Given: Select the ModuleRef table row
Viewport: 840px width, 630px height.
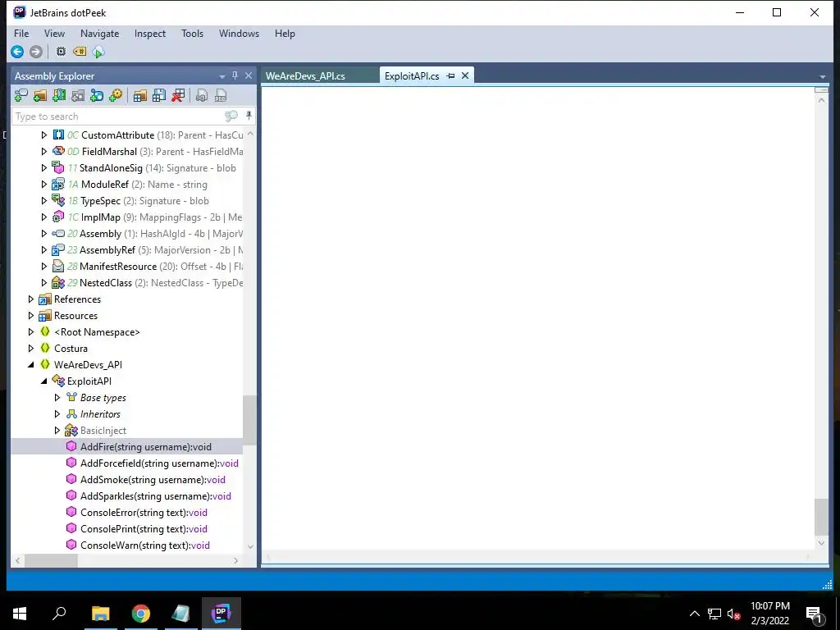Looking at the screenshot, I should tap(127, 185).
